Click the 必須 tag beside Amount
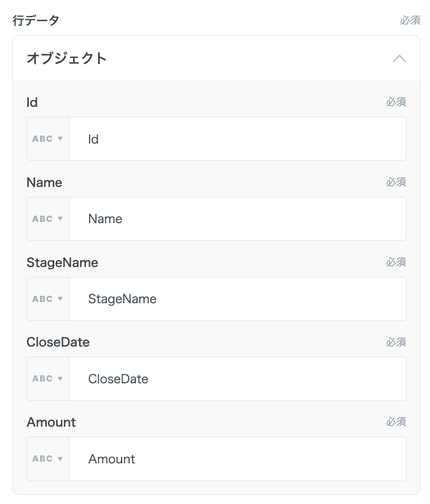The image size is (430, 504). pos(396,422)
